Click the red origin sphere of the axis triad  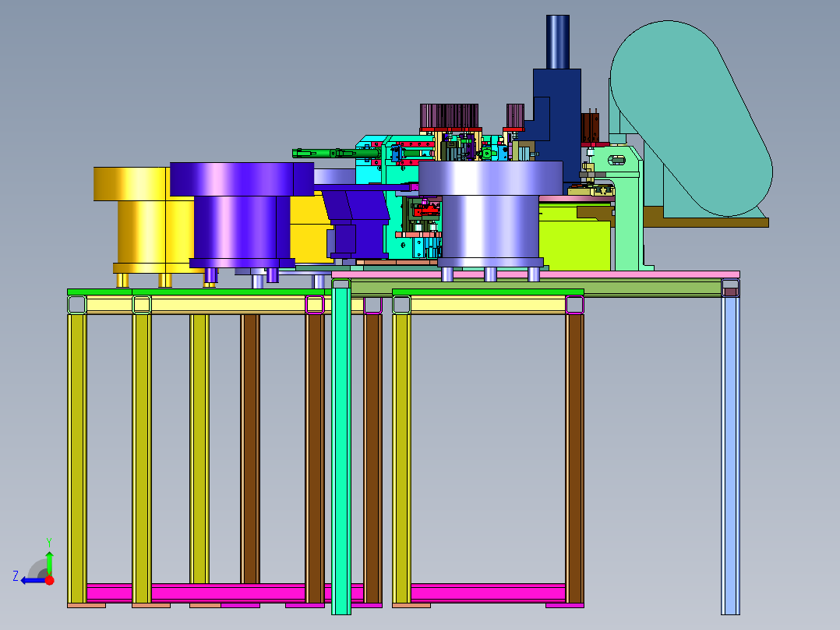pos(50,580)
